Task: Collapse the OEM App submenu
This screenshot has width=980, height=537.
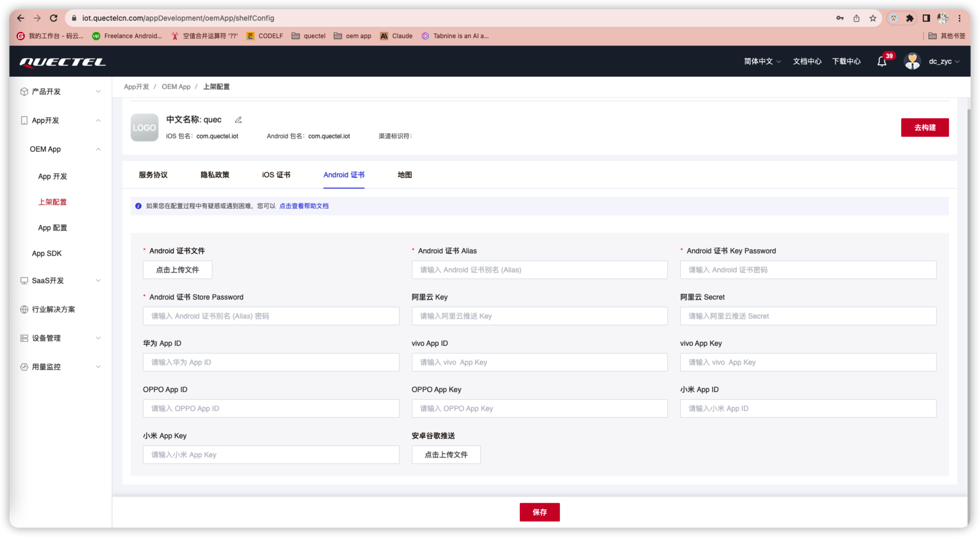Action: coord(60,149)
